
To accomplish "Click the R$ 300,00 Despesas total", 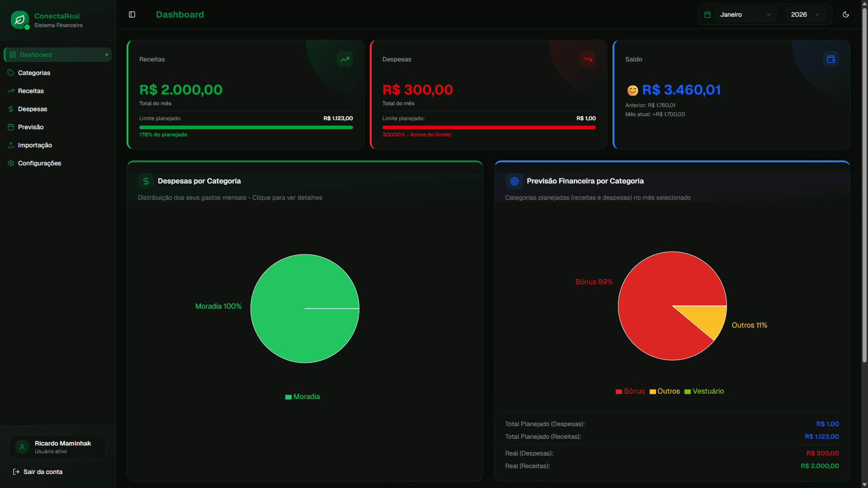I will (418, 90).
